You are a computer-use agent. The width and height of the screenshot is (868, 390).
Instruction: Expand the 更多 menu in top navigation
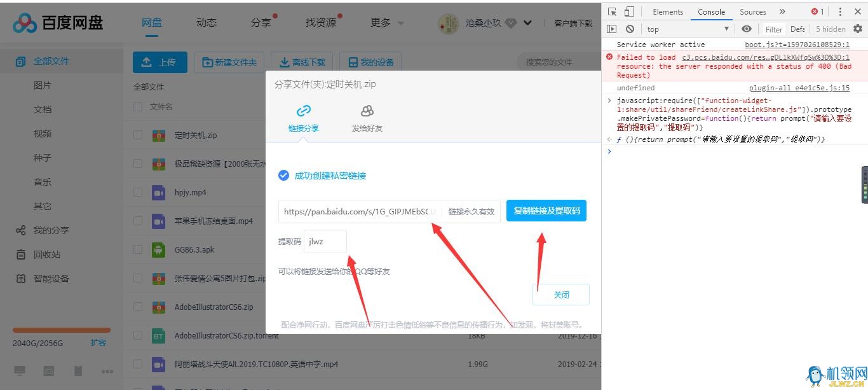tap(387, 23)
